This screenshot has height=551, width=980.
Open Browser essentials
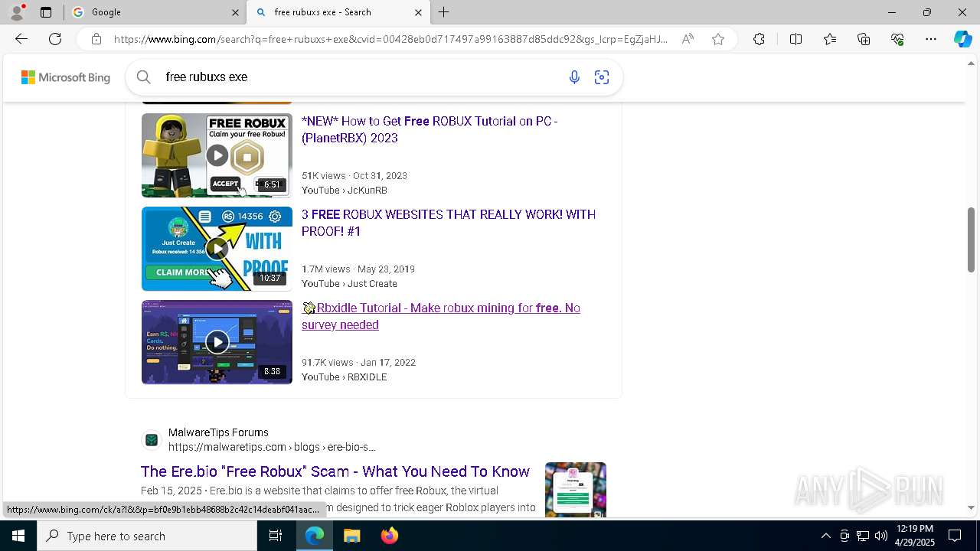(x=897, y=39)
